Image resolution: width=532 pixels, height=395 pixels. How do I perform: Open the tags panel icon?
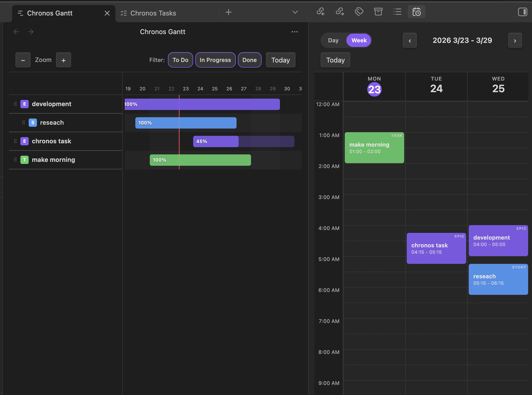359,12
